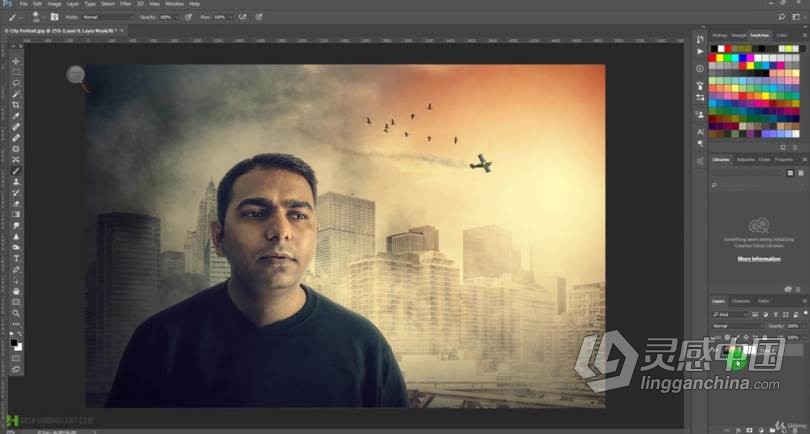This screenshot has width=810, height=434.
Task: Toggle pressure for size in options bar
Action: click(x=259, y=17)
